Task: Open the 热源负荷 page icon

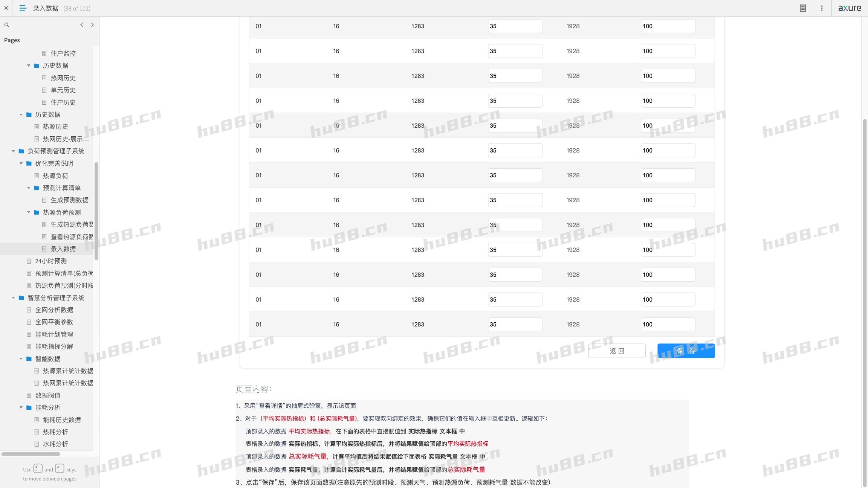Action: pyautogui.click(x=37, y=176)
